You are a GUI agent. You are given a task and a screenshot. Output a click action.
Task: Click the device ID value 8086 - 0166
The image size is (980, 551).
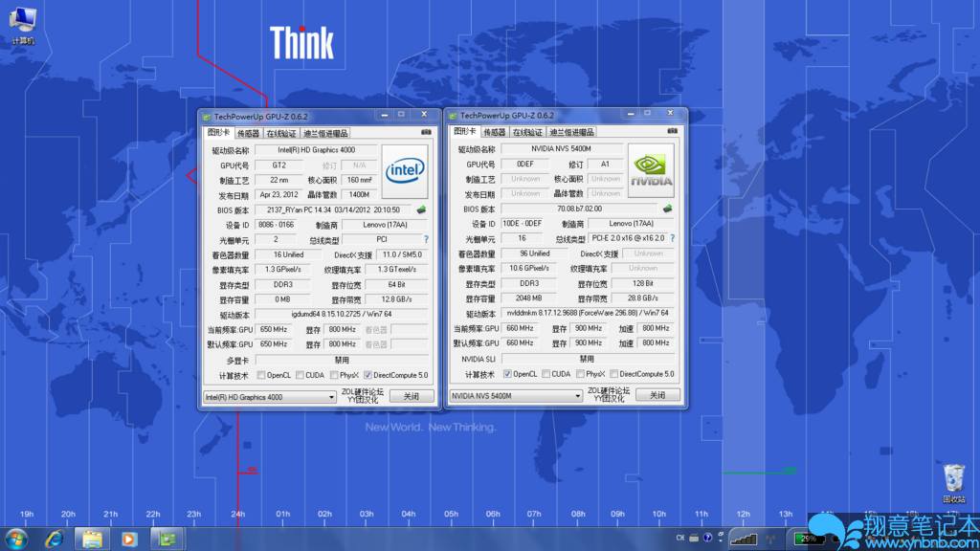coord(276,225)
